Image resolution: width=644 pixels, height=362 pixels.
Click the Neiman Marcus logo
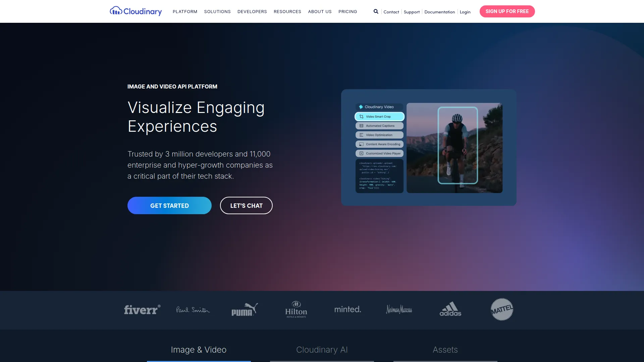click(x=399, y=309)
